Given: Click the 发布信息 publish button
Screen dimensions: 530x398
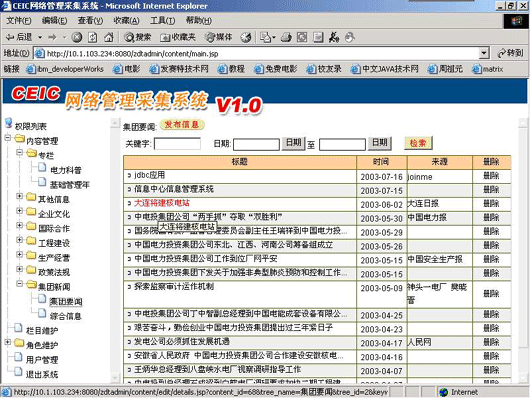Looking at the screenshot, I should tap(182, 124).
